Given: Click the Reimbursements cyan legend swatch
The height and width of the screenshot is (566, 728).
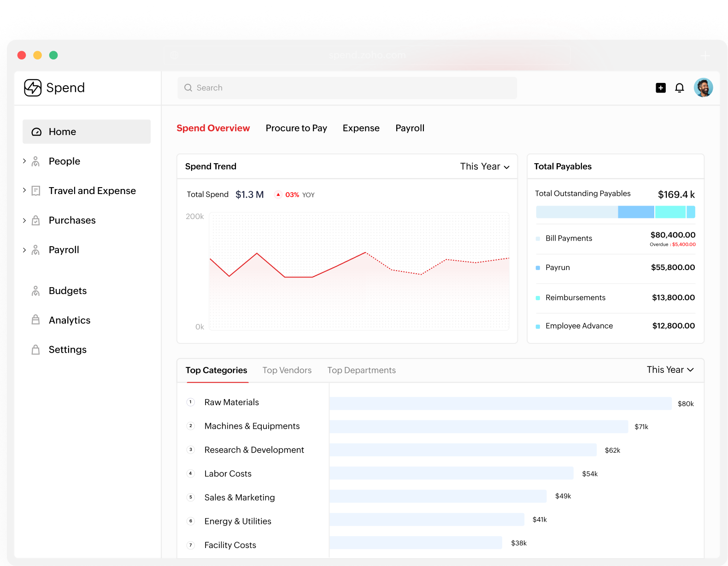Looking at the screenshot, I should [x=538, y=298].
